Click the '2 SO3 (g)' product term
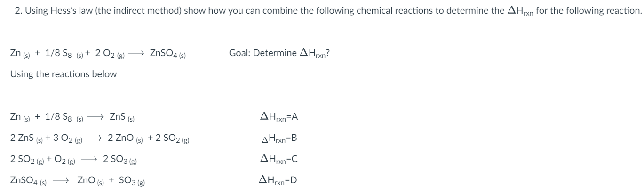Image resolution: width=644 pixels, height=195 pixels. point(120,159)
